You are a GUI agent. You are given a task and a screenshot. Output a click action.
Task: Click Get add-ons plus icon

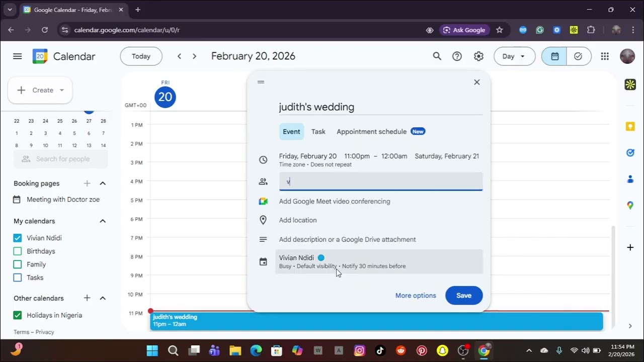pyautogui.click(x=630, y=247)
